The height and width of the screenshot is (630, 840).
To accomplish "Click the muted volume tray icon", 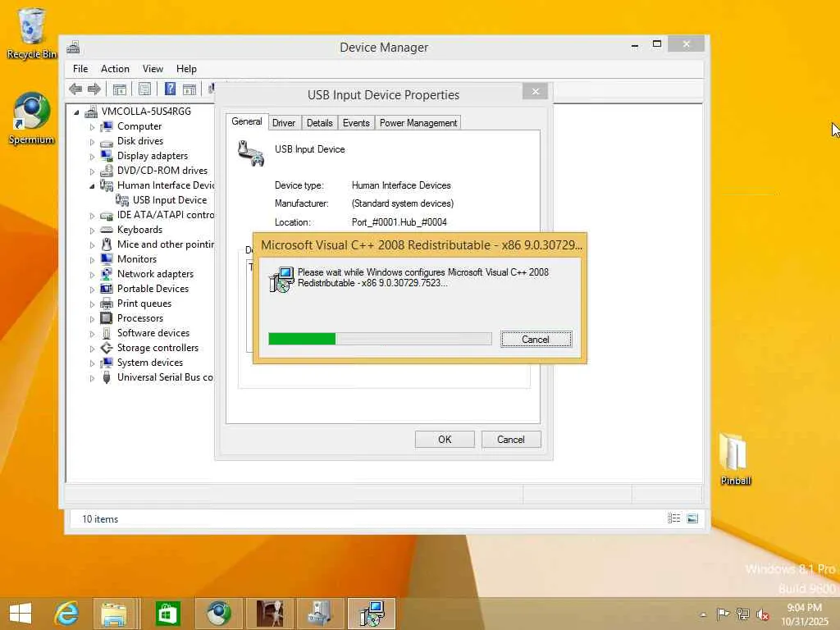I will click(x=762, y=614).
